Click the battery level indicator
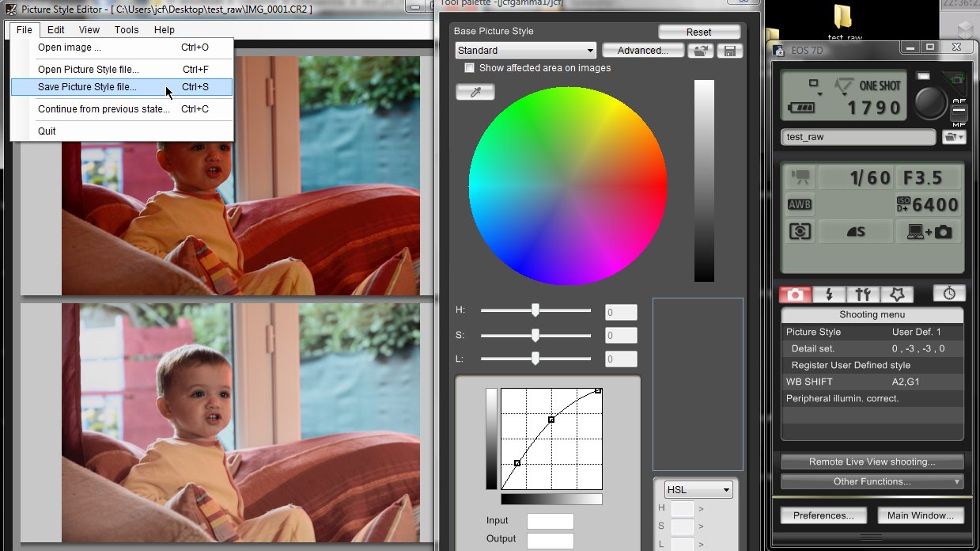The height and width of the screenshot is (551, 980). [802, 108]
